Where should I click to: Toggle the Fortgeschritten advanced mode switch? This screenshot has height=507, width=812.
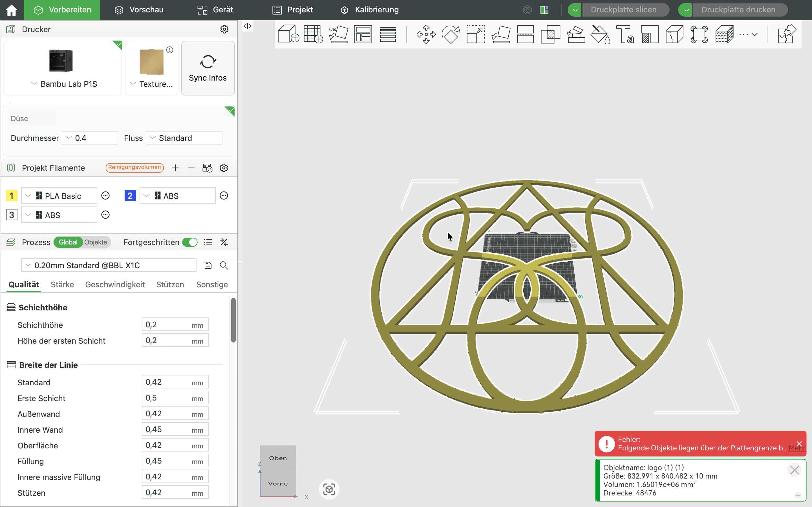click(x=190, y=242)
